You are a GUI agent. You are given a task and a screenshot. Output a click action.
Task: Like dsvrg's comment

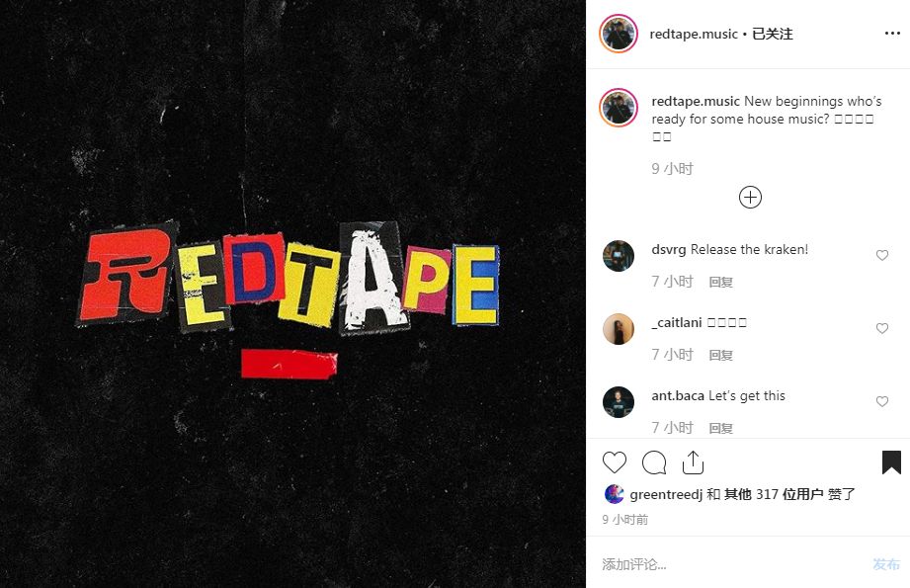[882, 255]
